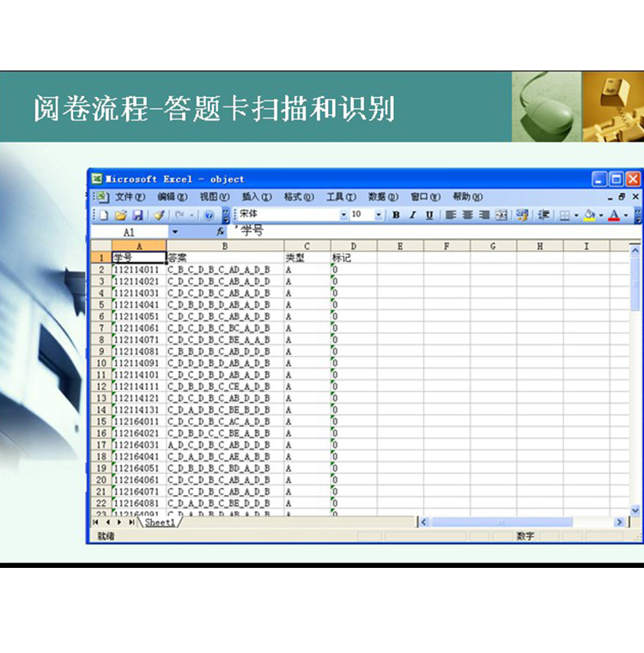Toggle bold formatting
This screenshot has height=653, width=644.
pos(396,215)
